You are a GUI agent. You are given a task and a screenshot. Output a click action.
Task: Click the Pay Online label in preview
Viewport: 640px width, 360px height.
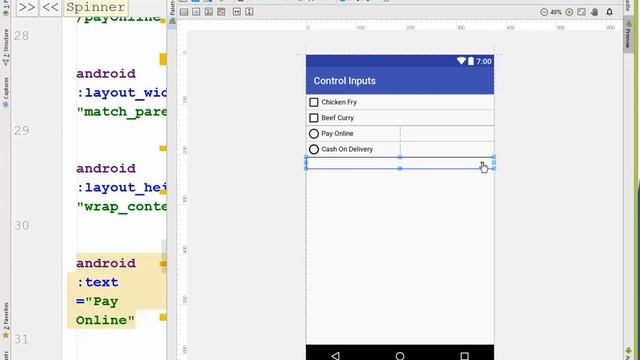tap(337, 133)
